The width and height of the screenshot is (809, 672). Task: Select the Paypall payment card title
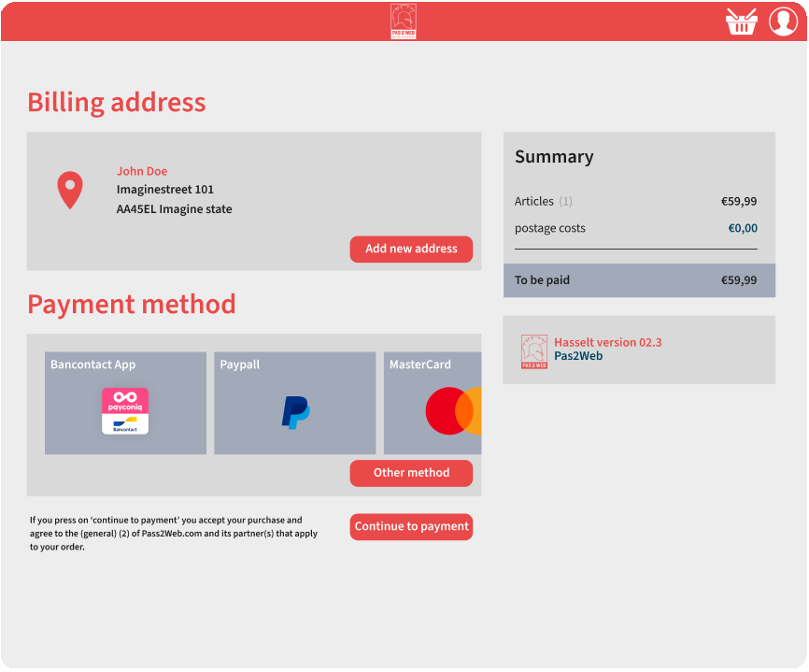240,365
